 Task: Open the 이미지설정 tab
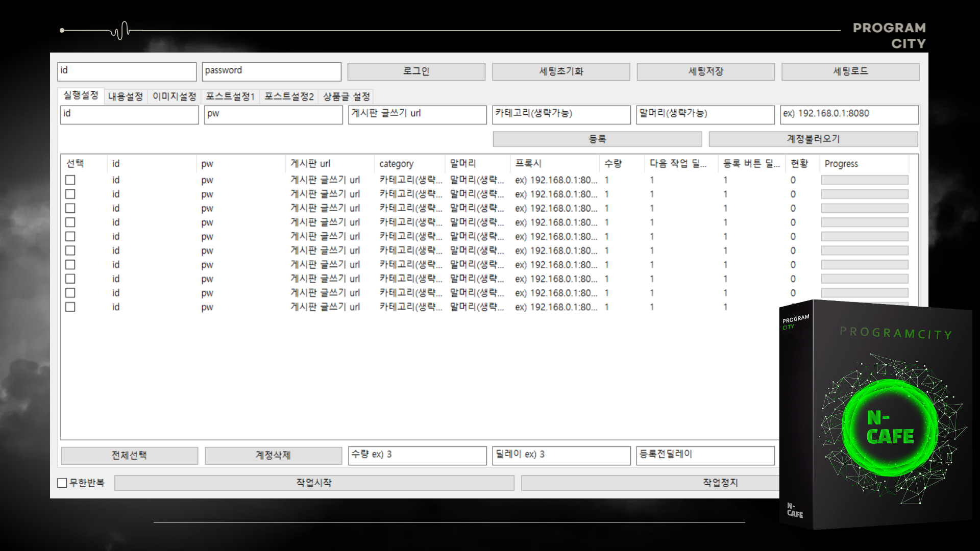pos(174,96)
